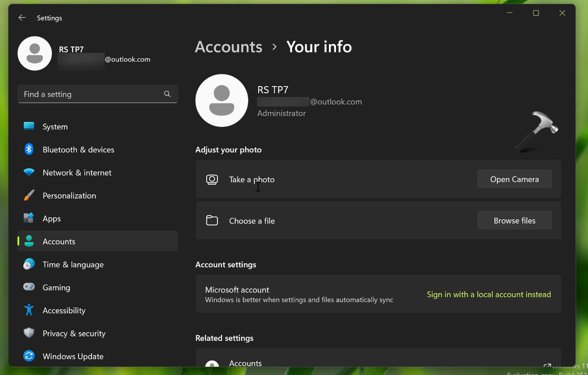Click the Network & internet Wi-Fi icon

pyautogui.click(x=29, y=172)
